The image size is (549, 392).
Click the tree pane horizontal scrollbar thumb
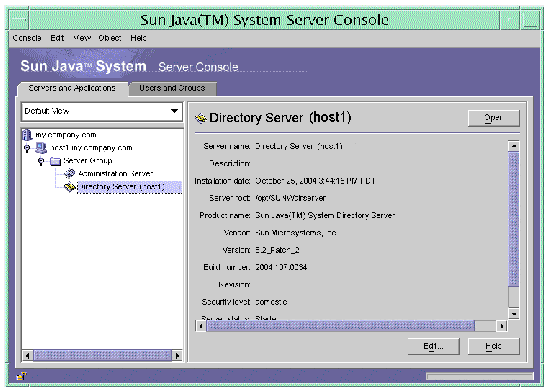(x=102, y=356)
